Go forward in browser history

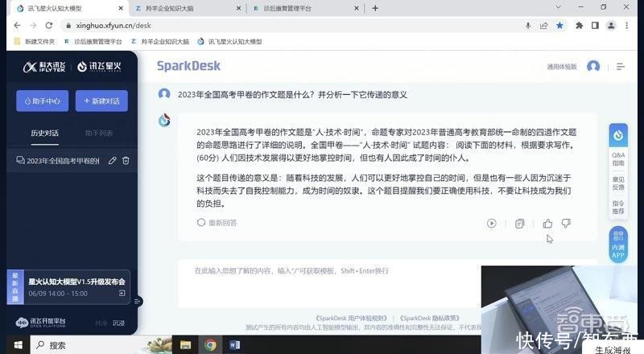pos(33,26)
